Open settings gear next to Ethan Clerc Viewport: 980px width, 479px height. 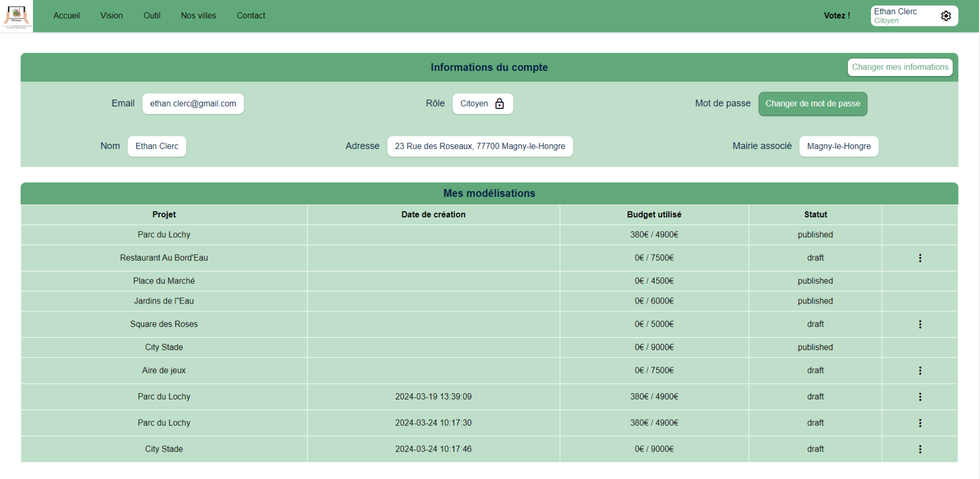(945, 16)
